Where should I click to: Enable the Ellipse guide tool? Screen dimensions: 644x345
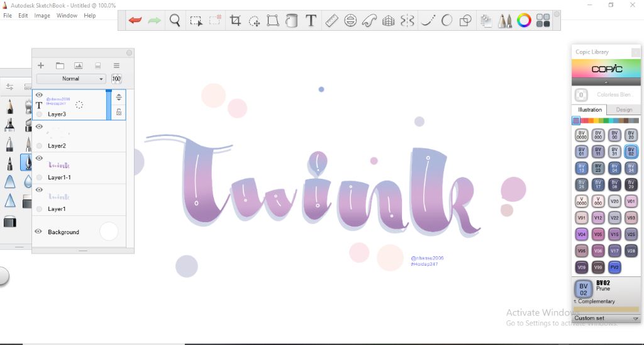pyautogui.click(x=350, y=20)
